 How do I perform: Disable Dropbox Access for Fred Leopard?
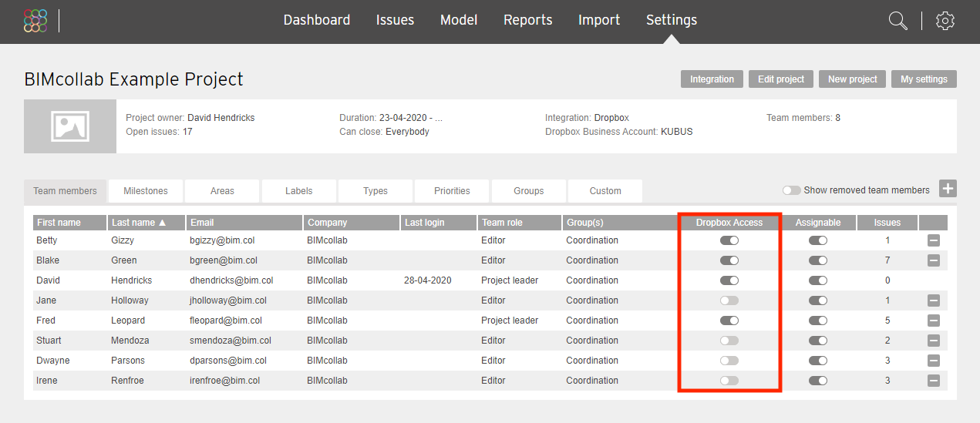click(729, 321)
